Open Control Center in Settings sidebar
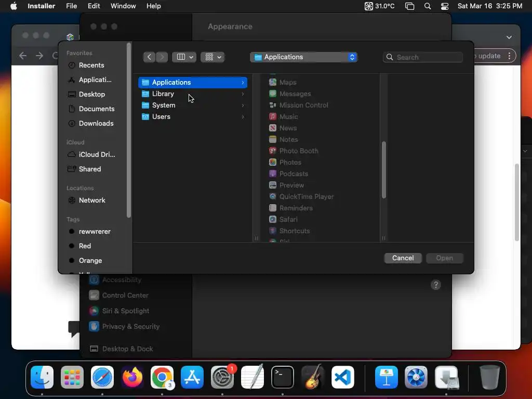The height and width of the screenshot is (399, 532). tap(119, 296)
